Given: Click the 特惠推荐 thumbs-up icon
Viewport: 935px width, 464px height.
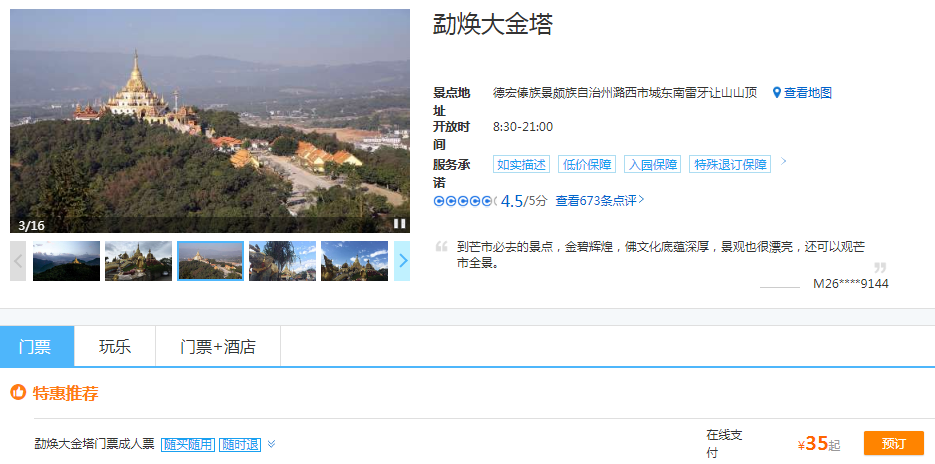Looking at the screenshot, I should coord(18,392).
